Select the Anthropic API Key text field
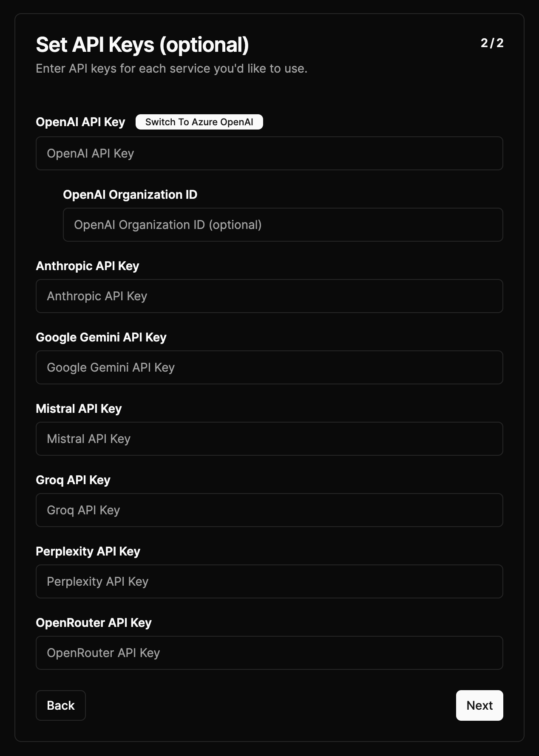This screenshot has height=756, width=539. [269, 296]
